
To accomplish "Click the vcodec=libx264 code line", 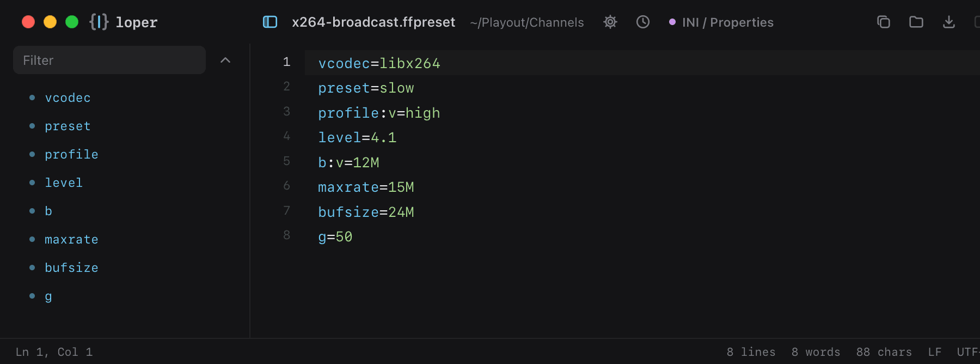I will (379, 63).
